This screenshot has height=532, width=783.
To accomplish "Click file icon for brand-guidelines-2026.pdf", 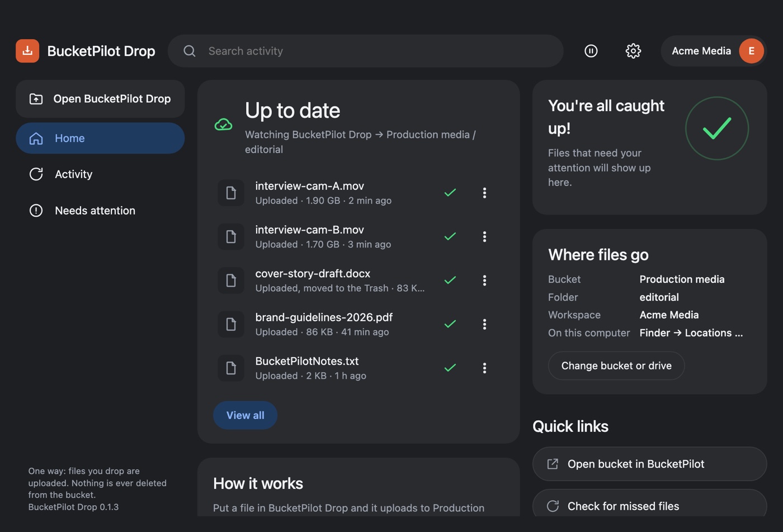I will coord(230,324).
